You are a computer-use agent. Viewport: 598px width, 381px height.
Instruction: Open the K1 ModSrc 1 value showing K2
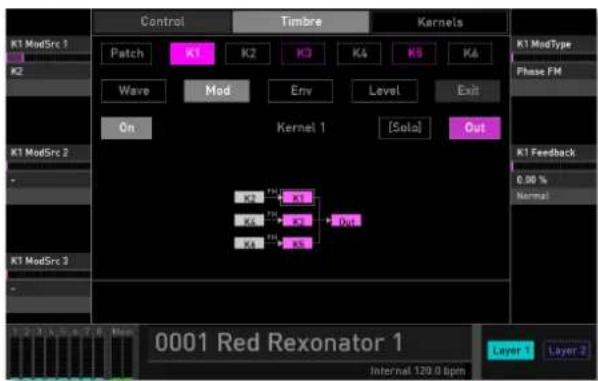(x=48, y=71)
